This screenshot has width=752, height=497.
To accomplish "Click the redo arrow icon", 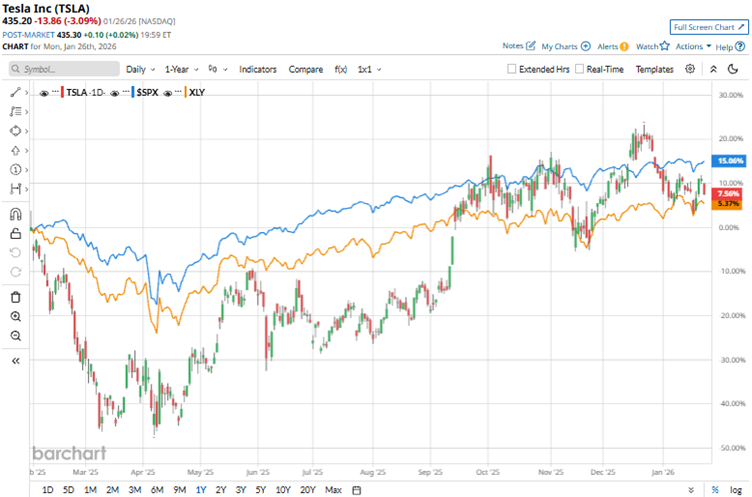I will (x=15, y=272).
